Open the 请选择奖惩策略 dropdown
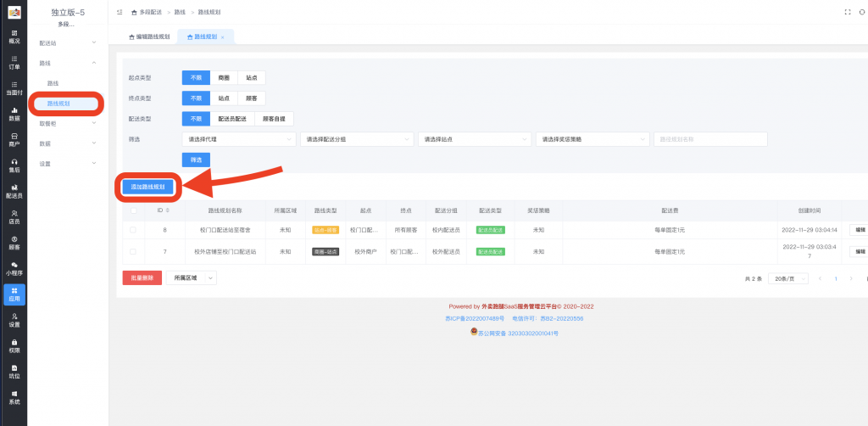 (x=593, y=139)
